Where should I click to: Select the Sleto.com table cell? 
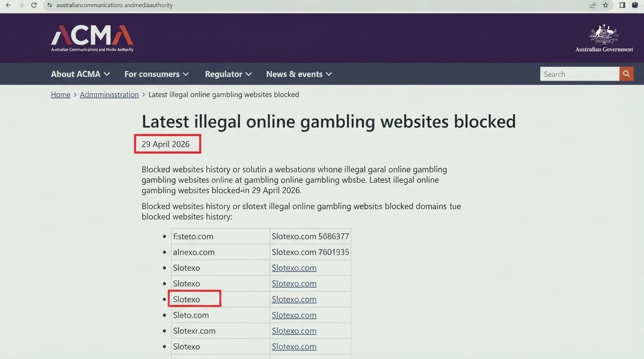click(x=220, y=315)
